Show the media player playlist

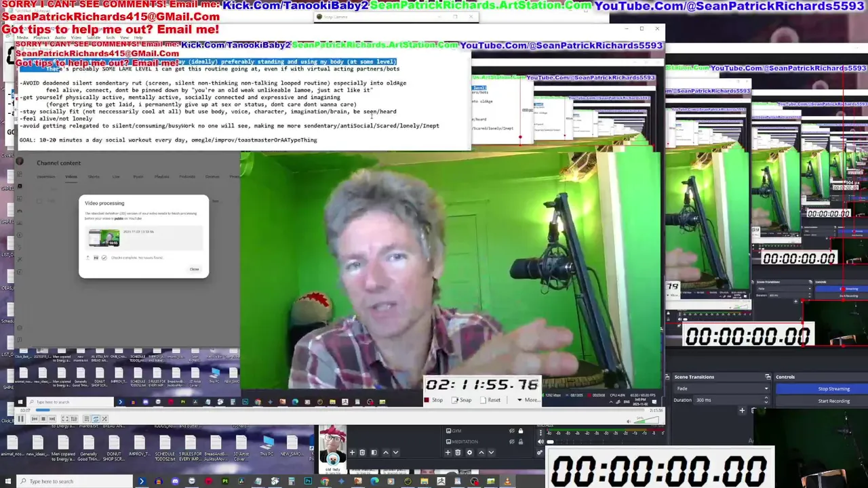tap(87, 419)
